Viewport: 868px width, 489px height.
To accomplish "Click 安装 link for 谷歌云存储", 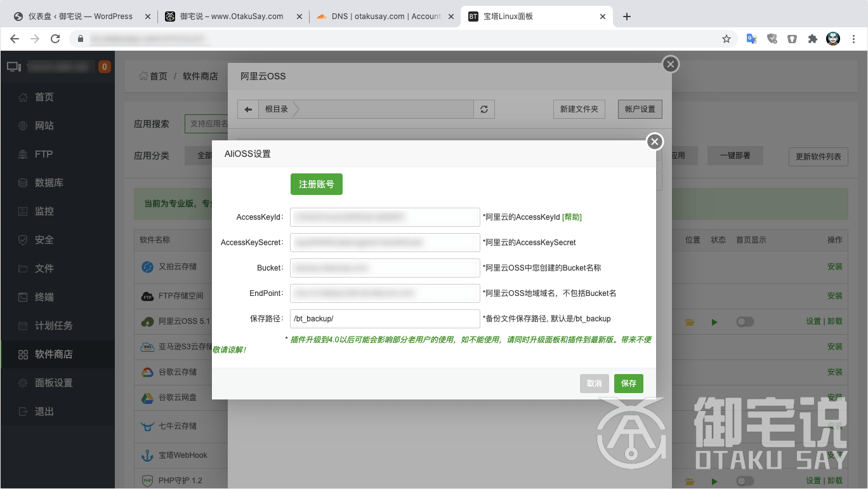I will pyautogui.click(x=835, y=372).
